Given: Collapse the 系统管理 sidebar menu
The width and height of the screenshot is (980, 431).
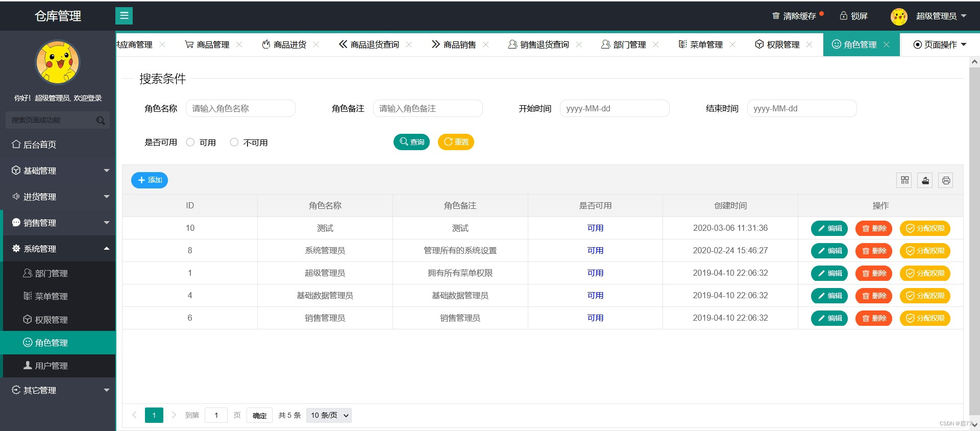Looking at the screenshot, I should click(58, 249).
